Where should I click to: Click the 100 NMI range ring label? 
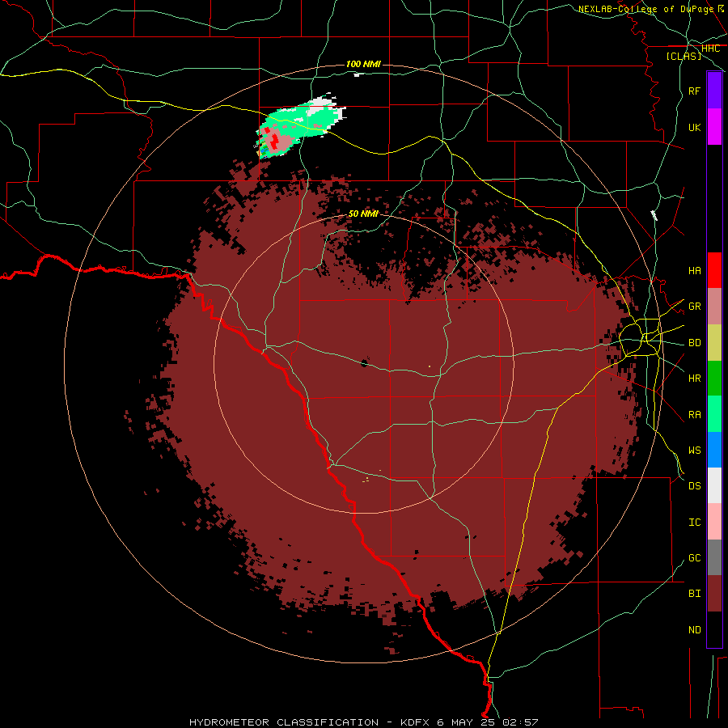(363, 64)
